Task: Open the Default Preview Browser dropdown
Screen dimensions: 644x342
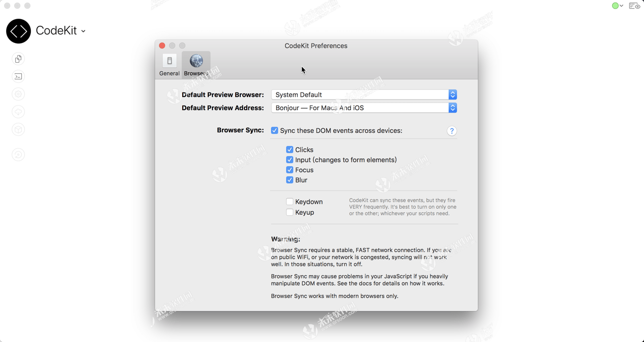Action: [x=452, y=94]
